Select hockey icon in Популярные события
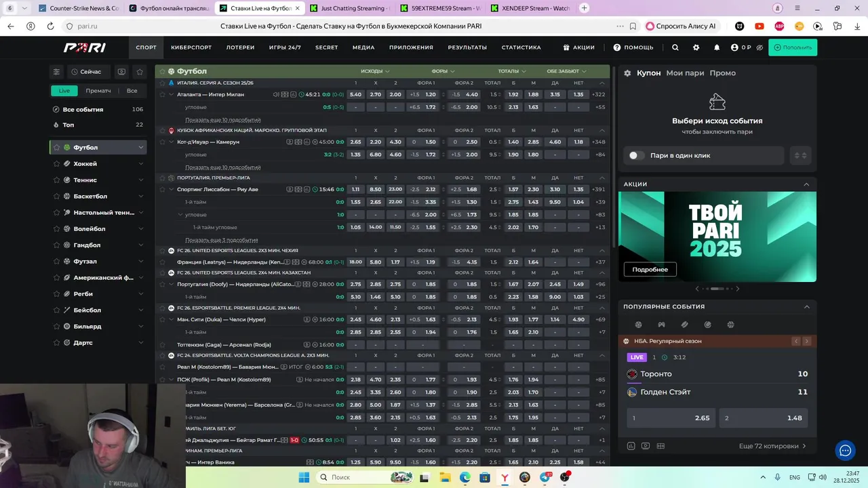Screen dimensions: 868x488 684,325
